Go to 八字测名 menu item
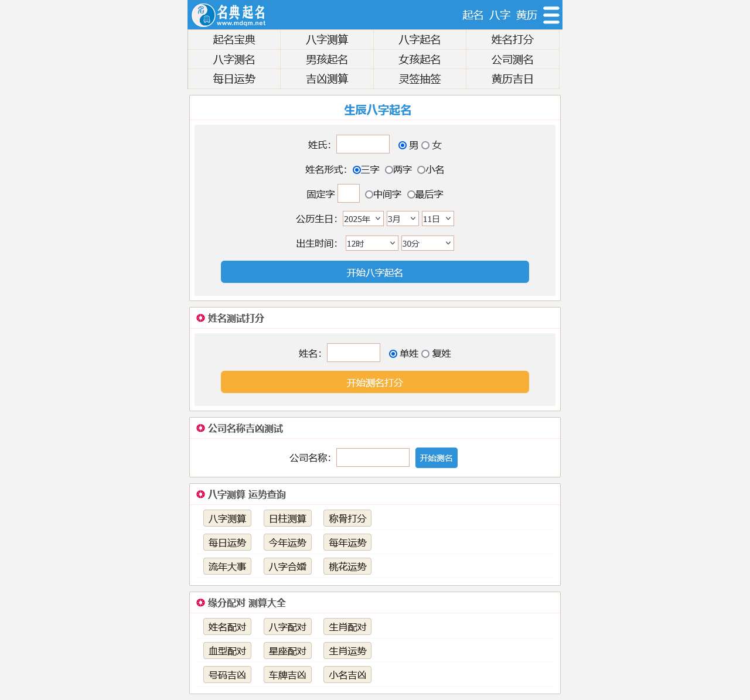Viewport: 750px width, 700px height. click(234, 60)
